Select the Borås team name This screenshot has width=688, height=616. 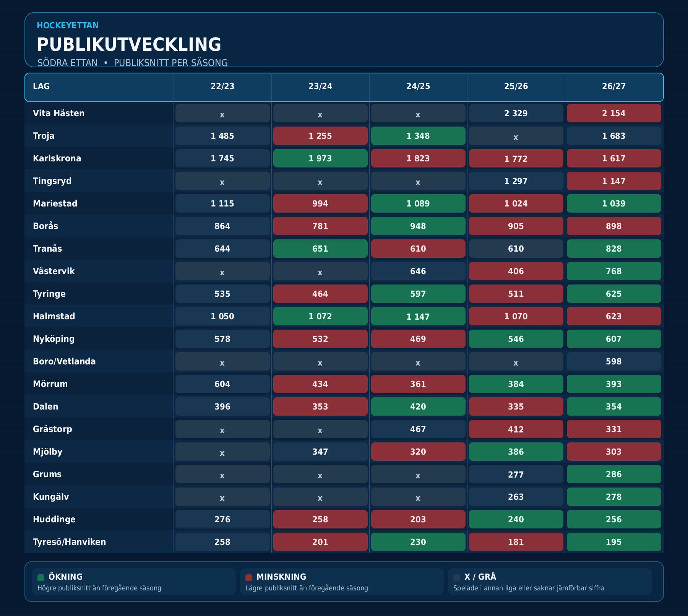pos(45,226)
